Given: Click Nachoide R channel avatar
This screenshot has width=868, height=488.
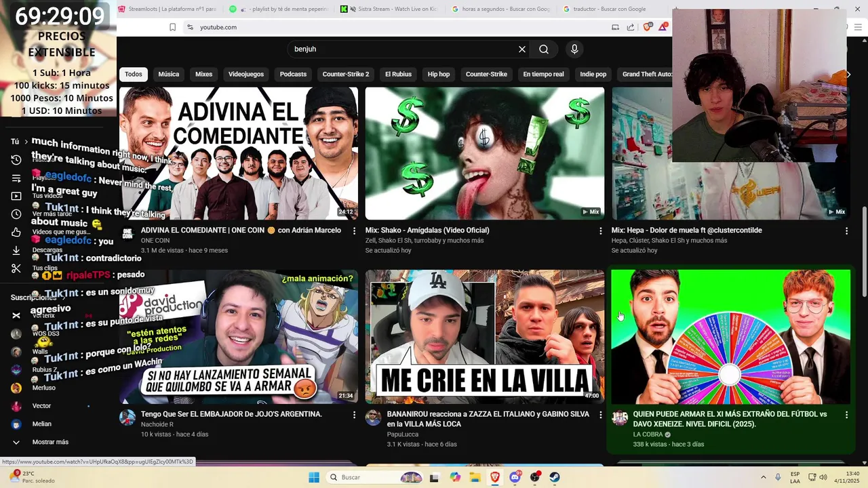Looking at the screenshot, I should point(127,418).
